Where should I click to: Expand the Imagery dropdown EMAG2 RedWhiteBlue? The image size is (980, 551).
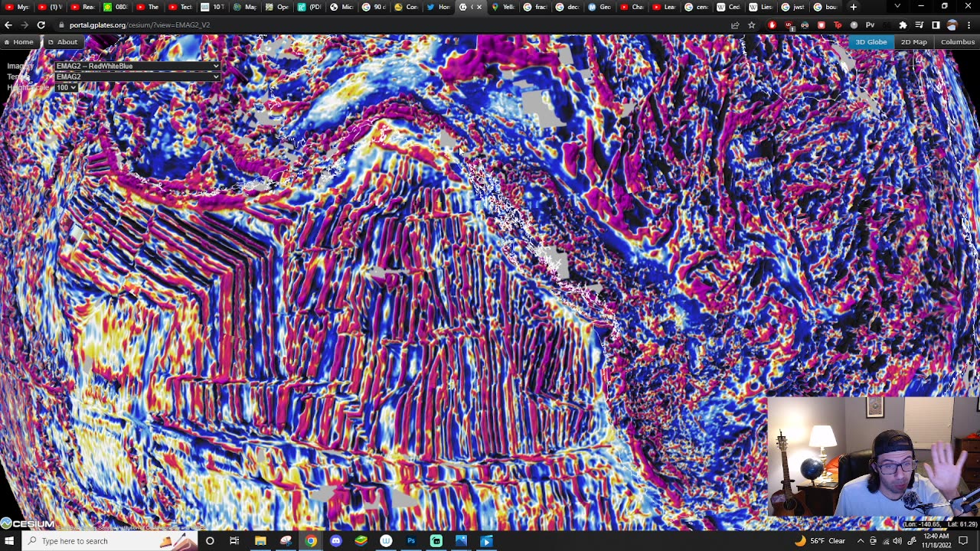coord(137,66)
